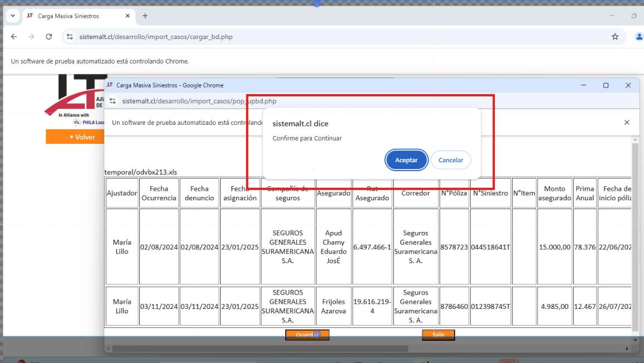The width and height of the screenshot is (644, 363).
Task: Open the Chrome profile avatar icon
Action: click(638, 37)
